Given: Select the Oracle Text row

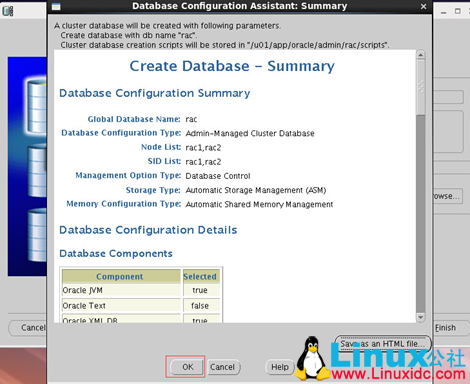Looking at the screenshot, I should coord(141,305).
